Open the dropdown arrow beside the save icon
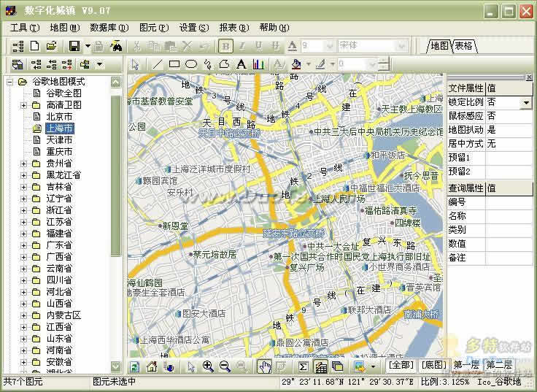The image size is (537, 392). click(88, 46)
